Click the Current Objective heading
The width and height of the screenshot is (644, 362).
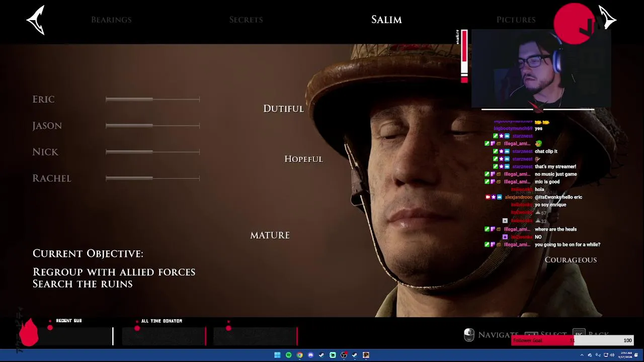[88, 253]
